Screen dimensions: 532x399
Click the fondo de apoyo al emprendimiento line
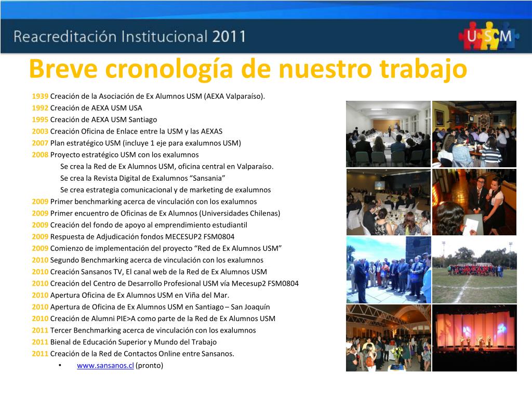(139, 225)
